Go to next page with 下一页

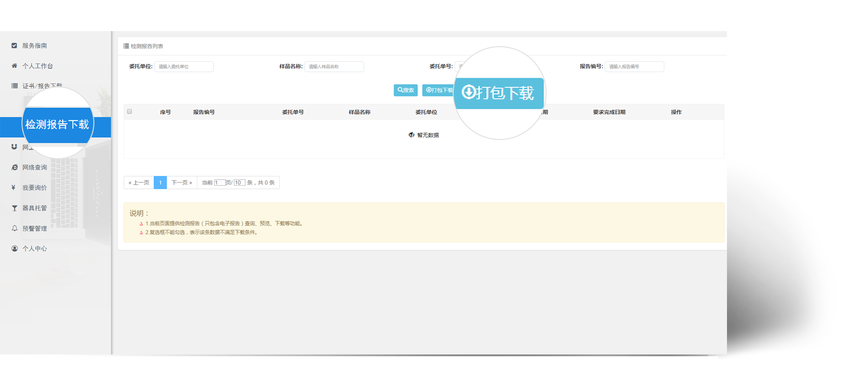click(181, 182)
